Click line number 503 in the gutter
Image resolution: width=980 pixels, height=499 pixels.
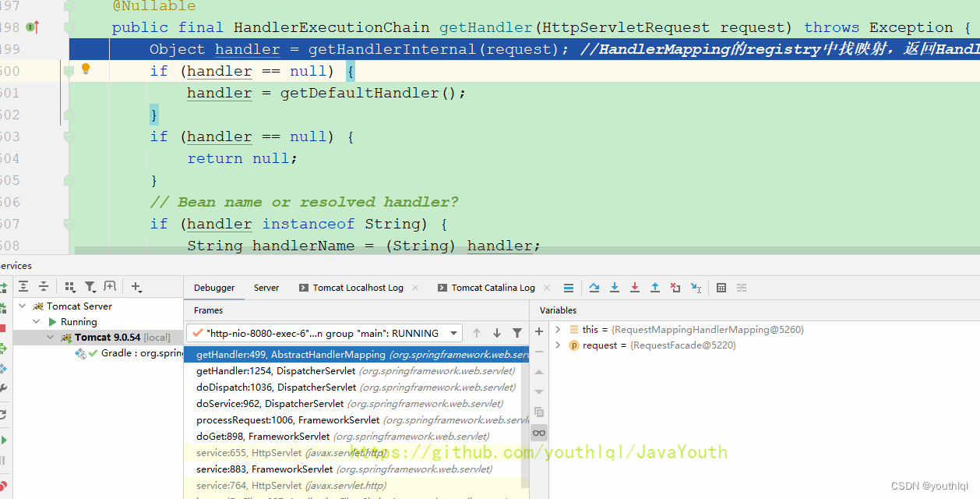point(10,136)
